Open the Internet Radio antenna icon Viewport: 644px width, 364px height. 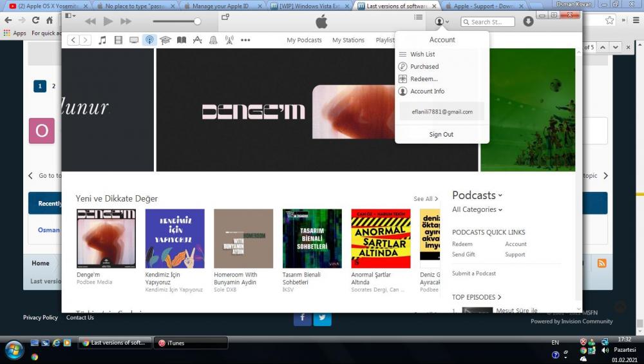(x=229, y=40)
